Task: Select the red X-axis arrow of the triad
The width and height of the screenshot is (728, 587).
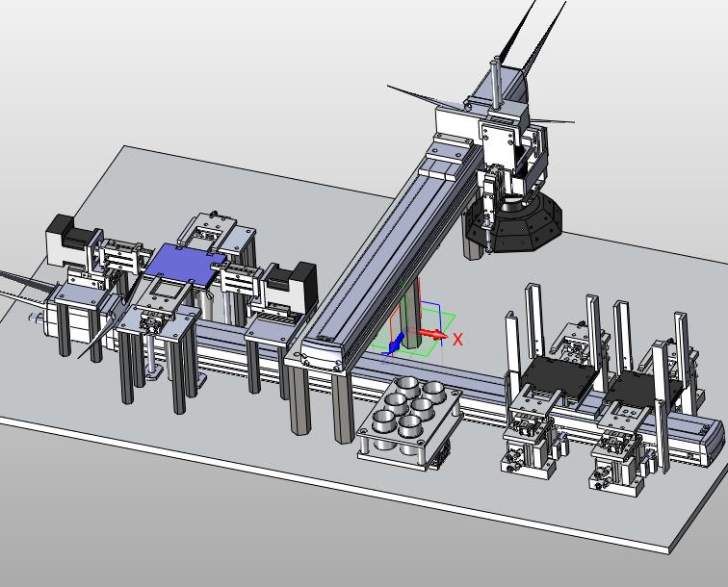Action: 434,334
